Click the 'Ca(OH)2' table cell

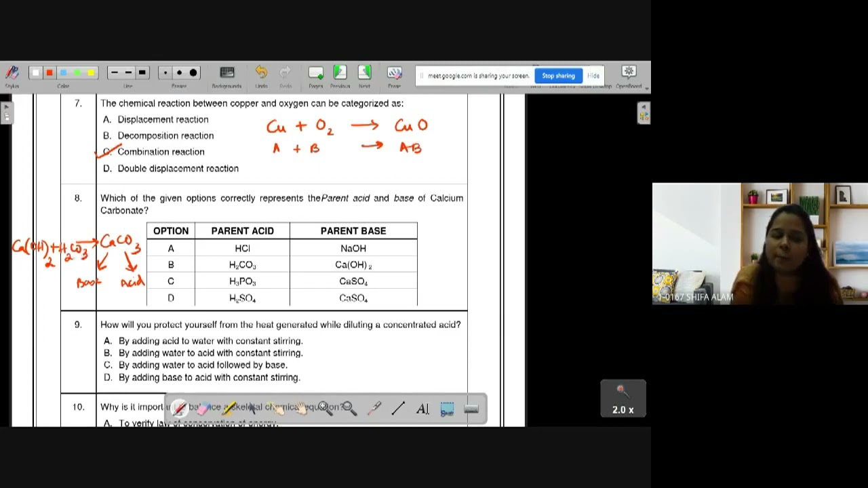353,265
